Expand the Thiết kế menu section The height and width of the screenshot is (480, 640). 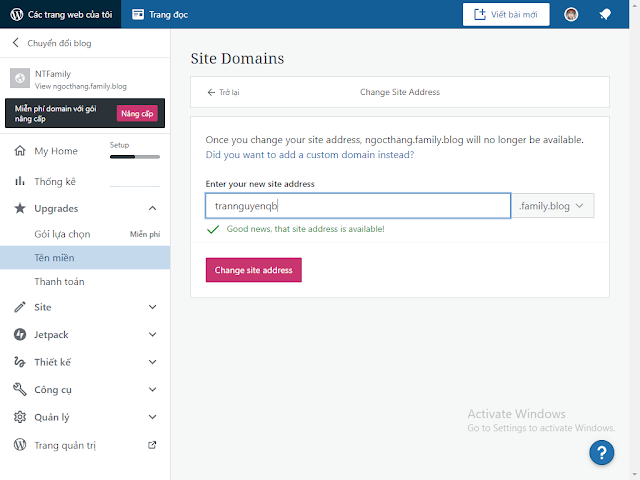(x=152, y=362)
